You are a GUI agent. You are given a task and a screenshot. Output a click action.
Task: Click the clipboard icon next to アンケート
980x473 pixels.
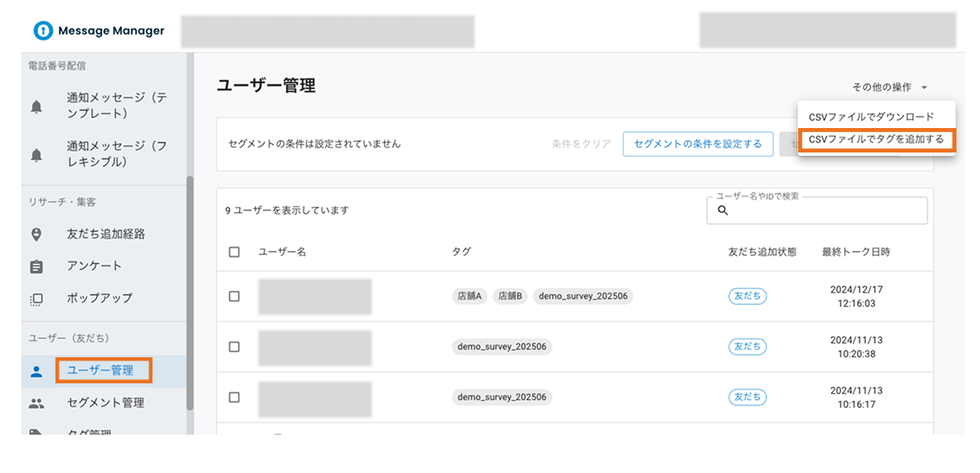coord(34,266)
